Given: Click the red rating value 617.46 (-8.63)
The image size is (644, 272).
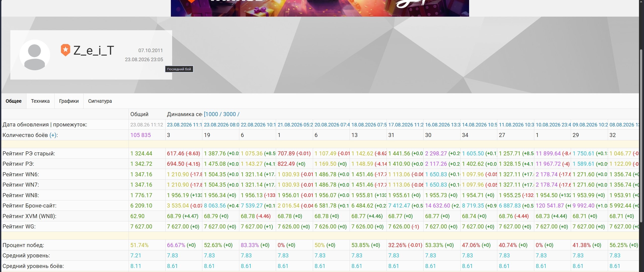Looking at the screenshot, I should pos(183,153).
